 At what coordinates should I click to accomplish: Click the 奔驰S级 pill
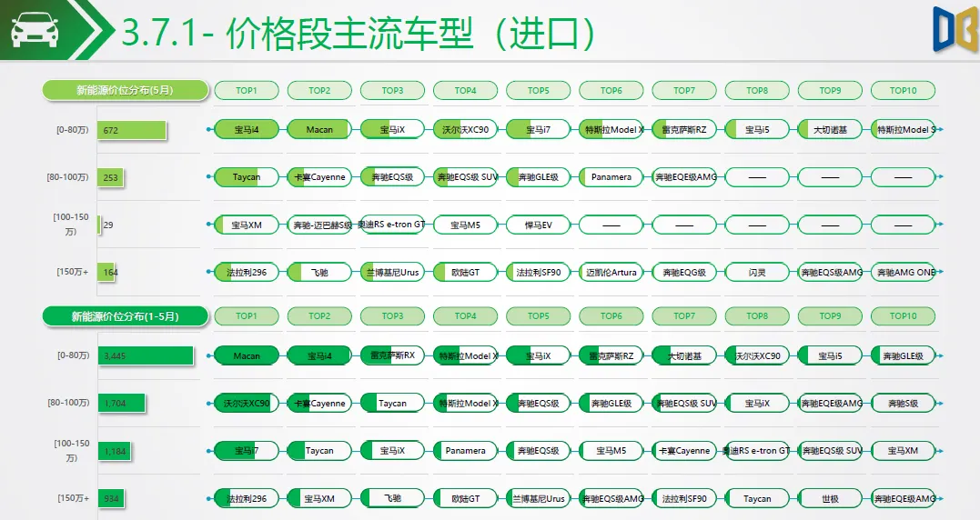[904, 404]
